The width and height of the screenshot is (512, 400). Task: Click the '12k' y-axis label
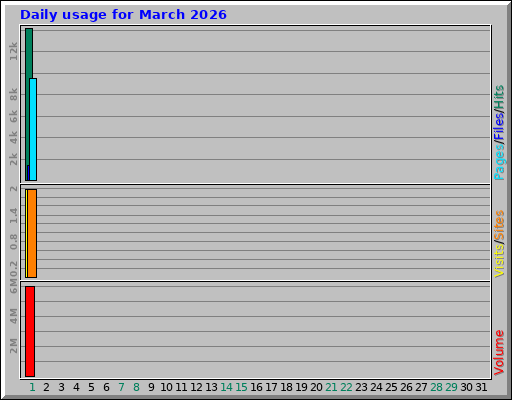[x=13, y=51]
